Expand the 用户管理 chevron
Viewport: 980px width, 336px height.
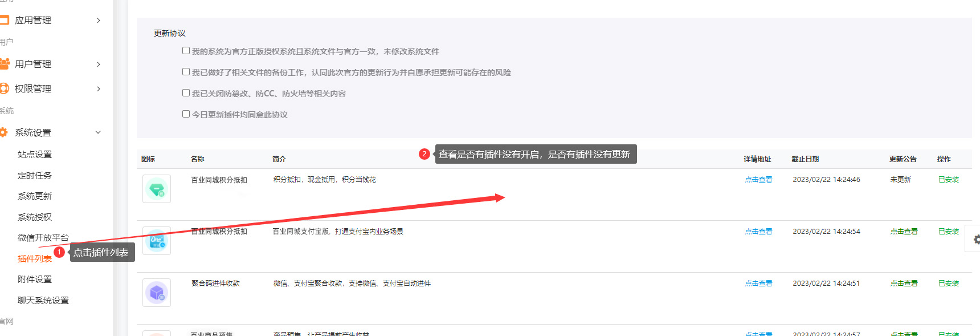pos(99,64)
